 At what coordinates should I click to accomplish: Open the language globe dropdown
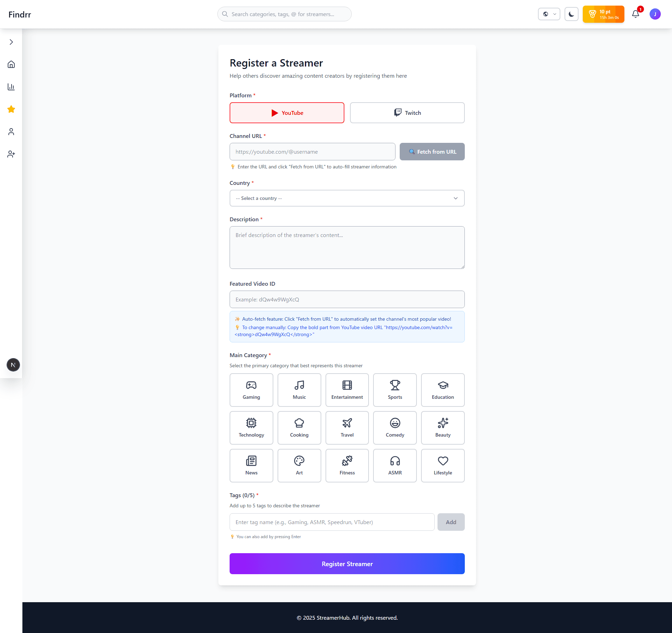pyautogui.click(x=549, y=14)
